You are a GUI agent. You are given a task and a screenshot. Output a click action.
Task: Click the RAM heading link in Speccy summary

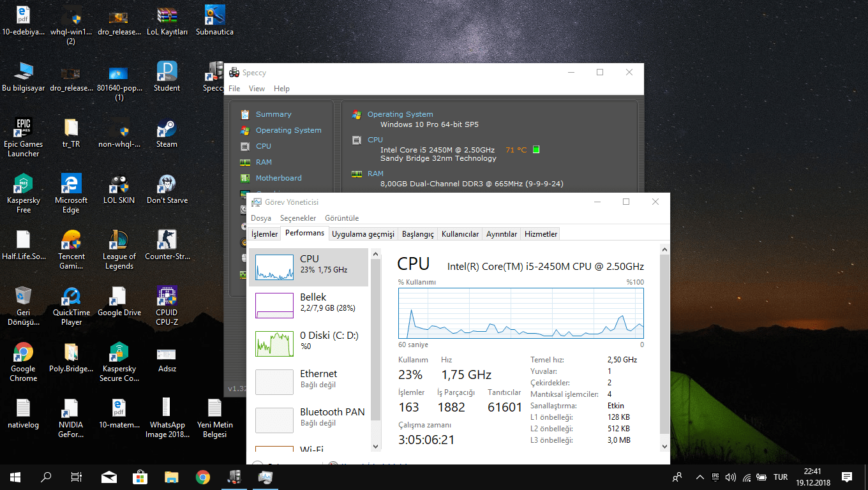coord(375,174)
